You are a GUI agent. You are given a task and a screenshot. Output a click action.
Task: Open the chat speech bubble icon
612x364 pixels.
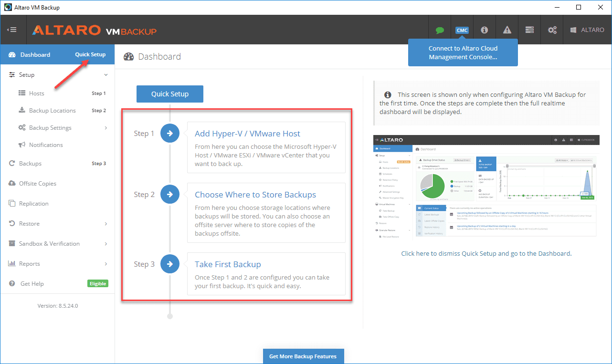[x=440, y=30]
